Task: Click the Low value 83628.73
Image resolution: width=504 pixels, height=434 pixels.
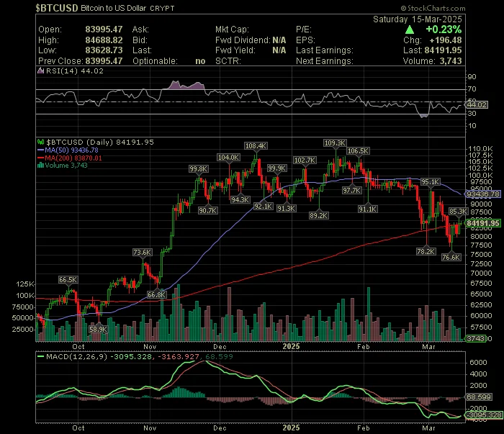Action: pyautogui.click(x=104, y=50)
